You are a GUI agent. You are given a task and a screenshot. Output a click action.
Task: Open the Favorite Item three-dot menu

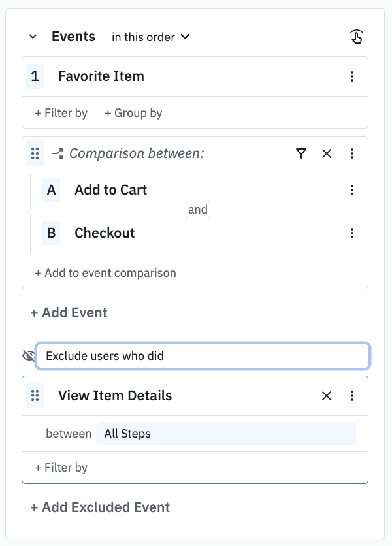pos(352,76)
